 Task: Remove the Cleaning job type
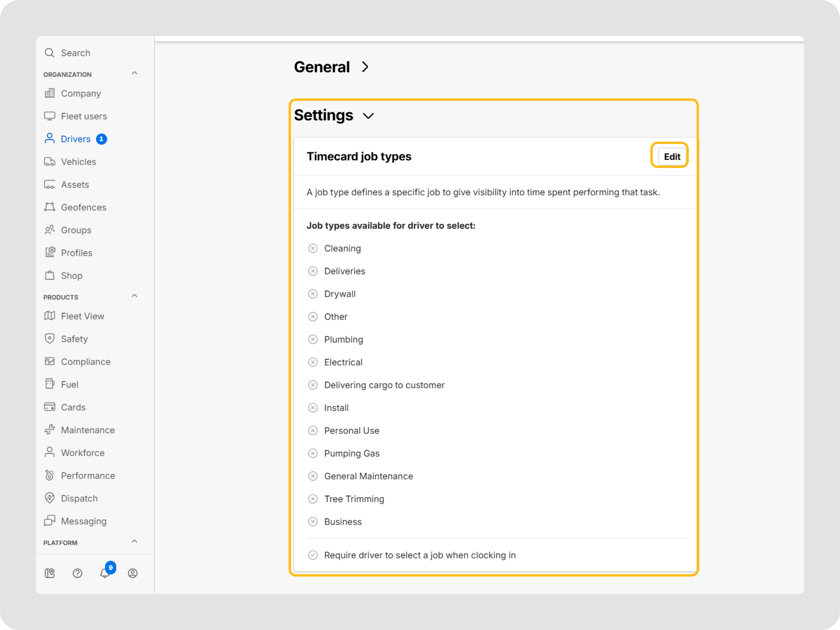coord(313,248)
